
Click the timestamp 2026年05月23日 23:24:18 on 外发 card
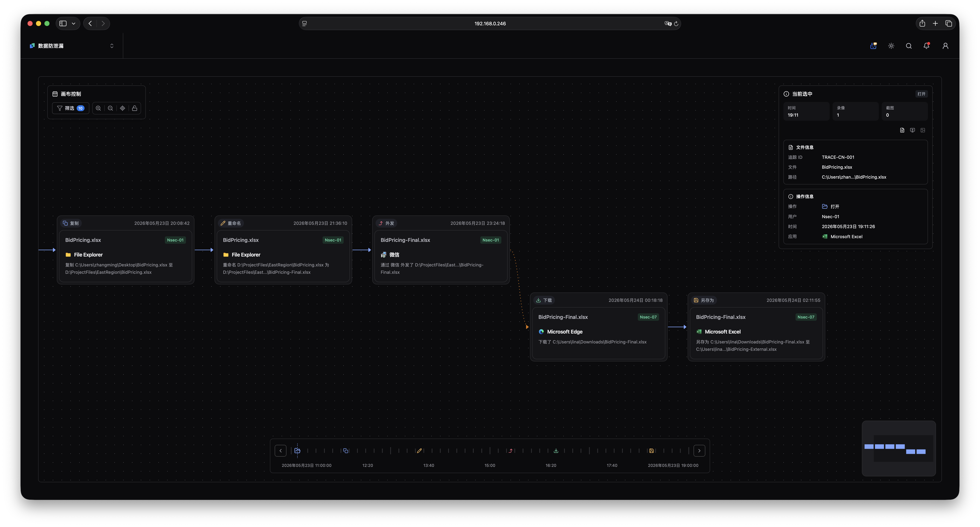point(478,223)
